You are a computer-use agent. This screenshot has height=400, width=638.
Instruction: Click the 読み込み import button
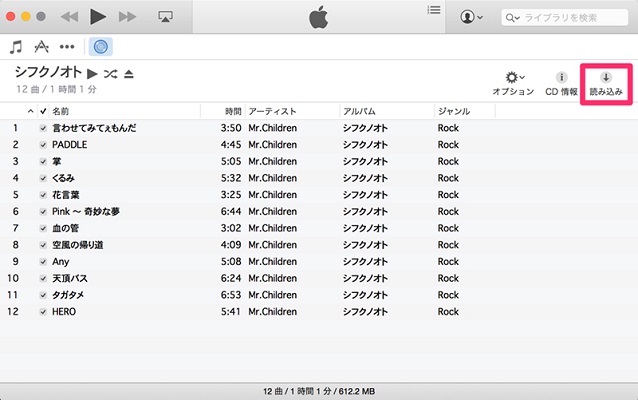(606, 84)
